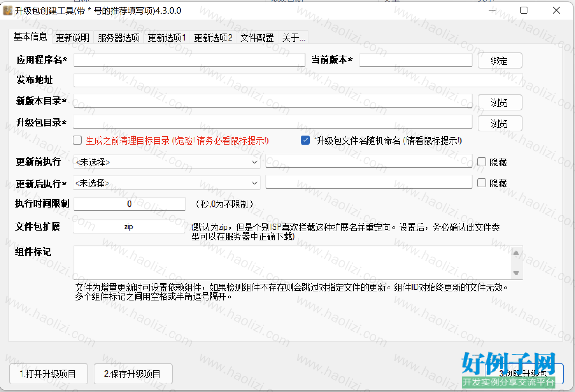Uncheck 升级包文件名随机命名 checkbox
This screenshot has width=575, height=392.
click(305, 140)
